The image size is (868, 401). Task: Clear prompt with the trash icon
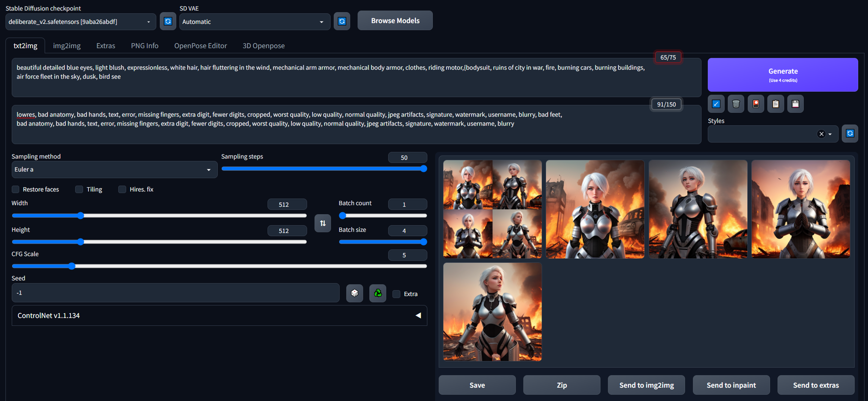pyautogui.click(x=736, y=104)
